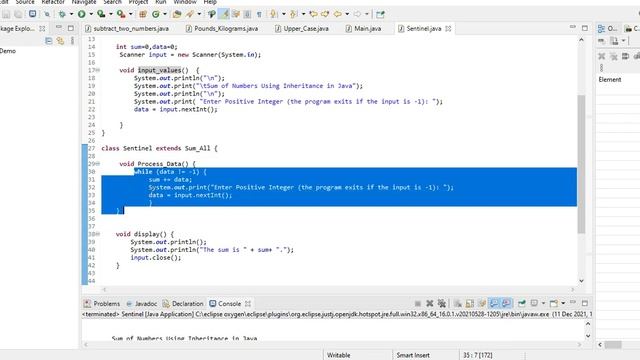Click the Search flashlight icon in toolbar
Image resolution: width=640 pixels, height=360 pixels.
(x=190, y=14)
